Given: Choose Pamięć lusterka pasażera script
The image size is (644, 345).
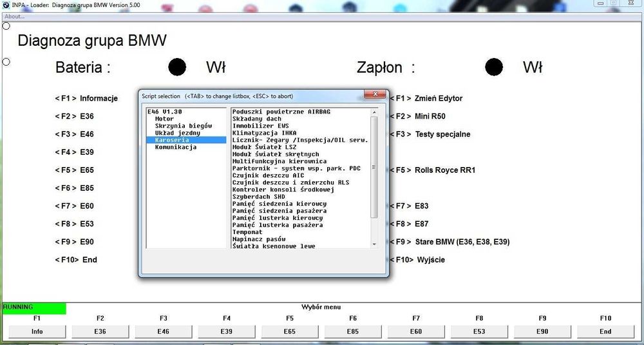Looking at the screenshot, I should pyautogui.click(x=278, y=225).
